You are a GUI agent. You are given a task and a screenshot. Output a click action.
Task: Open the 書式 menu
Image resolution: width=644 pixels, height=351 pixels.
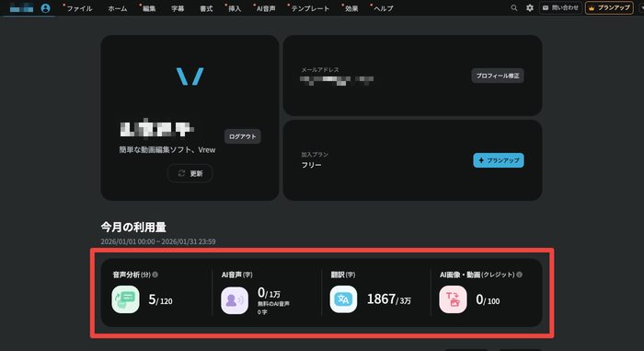point(206,8)
